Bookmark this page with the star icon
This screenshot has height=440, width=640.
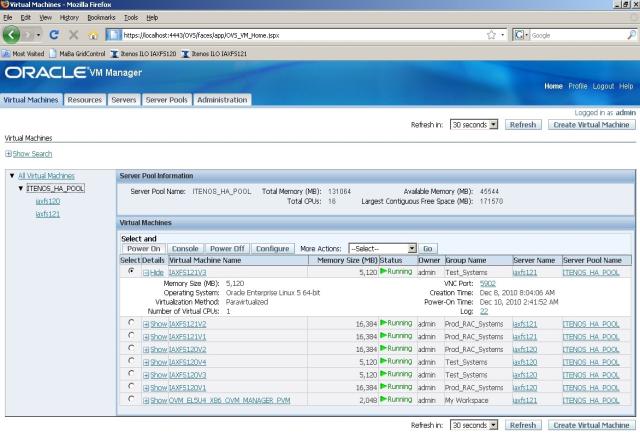coord(491,35)
